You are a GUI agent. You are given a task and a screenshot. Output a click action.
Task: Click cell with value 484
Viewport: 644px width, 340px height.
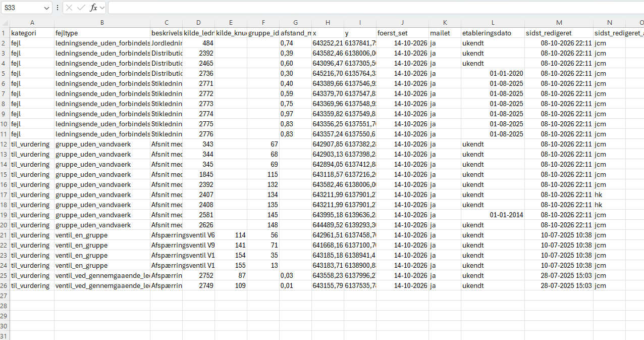199,43
